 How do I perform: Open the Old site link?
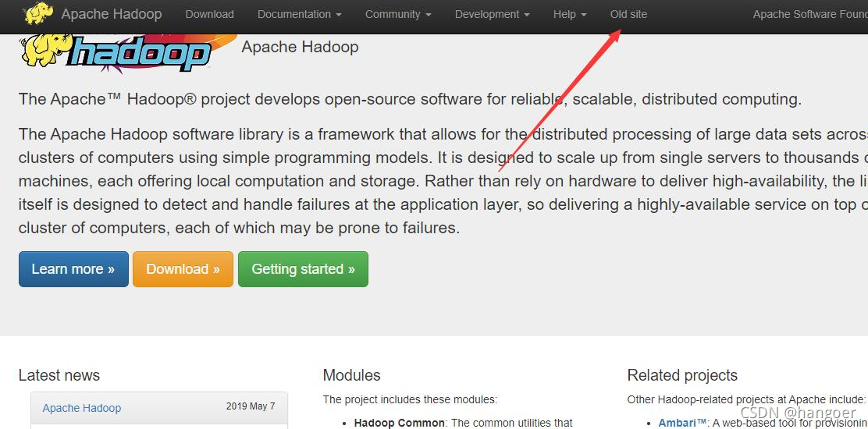(628, 14)
